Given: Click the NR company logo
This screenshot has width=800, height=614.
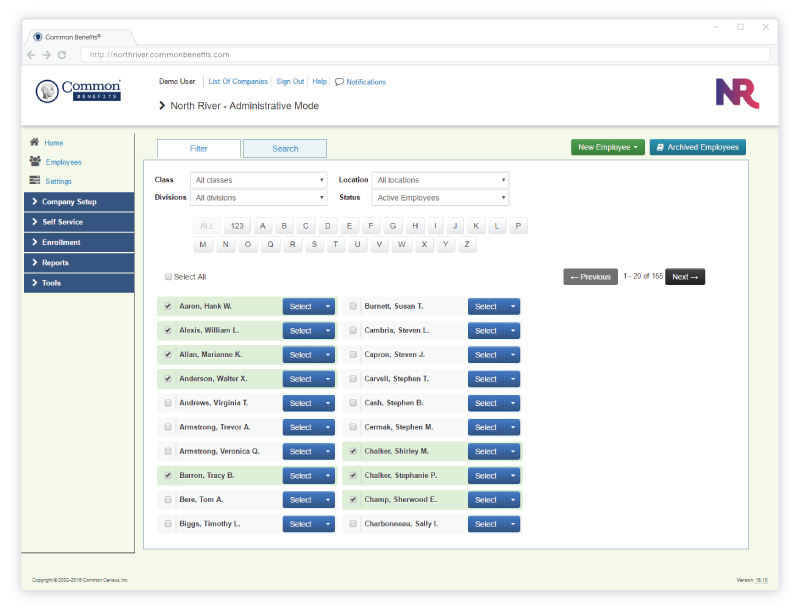Looking at the screenshot, I should coord(737,93).
